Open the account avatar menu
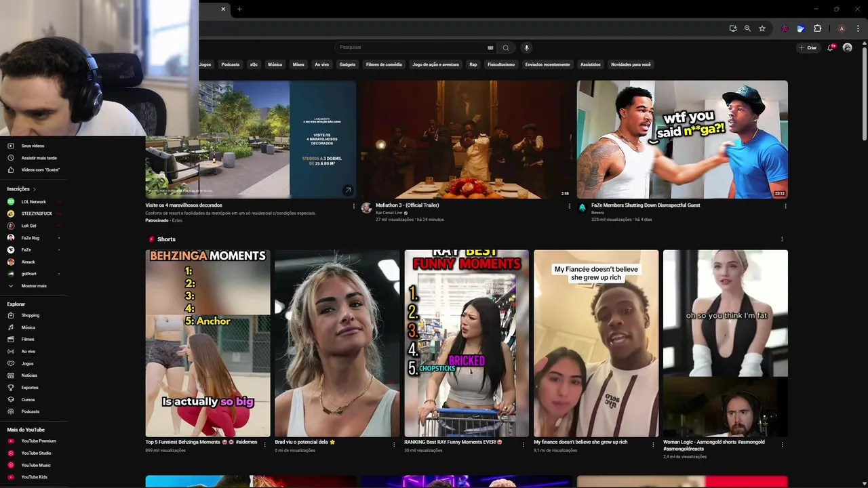The image size is (868, 488). click(847, 47)
